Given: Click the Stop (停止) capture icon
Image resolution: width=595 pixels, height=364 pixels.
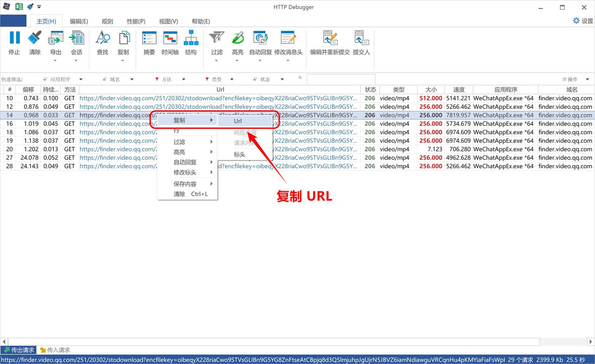Looking at the screenshot, I should [x=14, y=38].
